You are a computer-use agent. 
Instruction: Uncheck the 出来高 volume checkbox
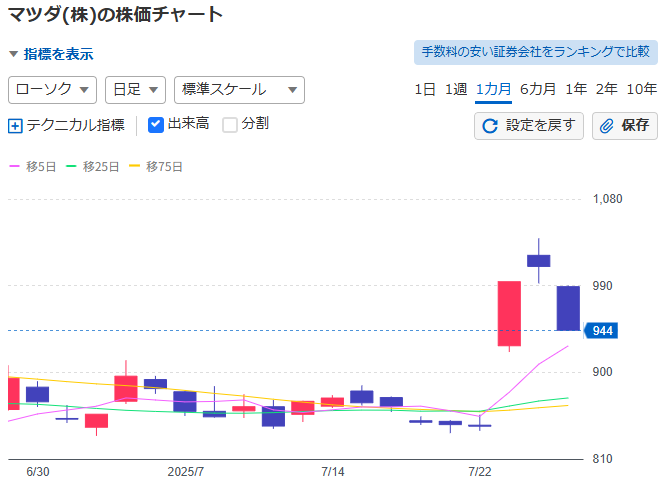156,125
